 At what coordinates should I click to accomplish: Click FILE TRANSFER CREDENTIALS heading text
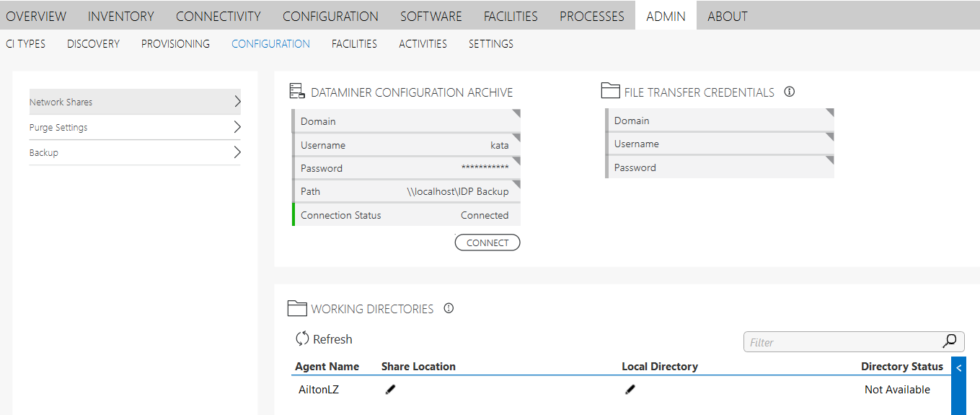click(x=699, y=92)
